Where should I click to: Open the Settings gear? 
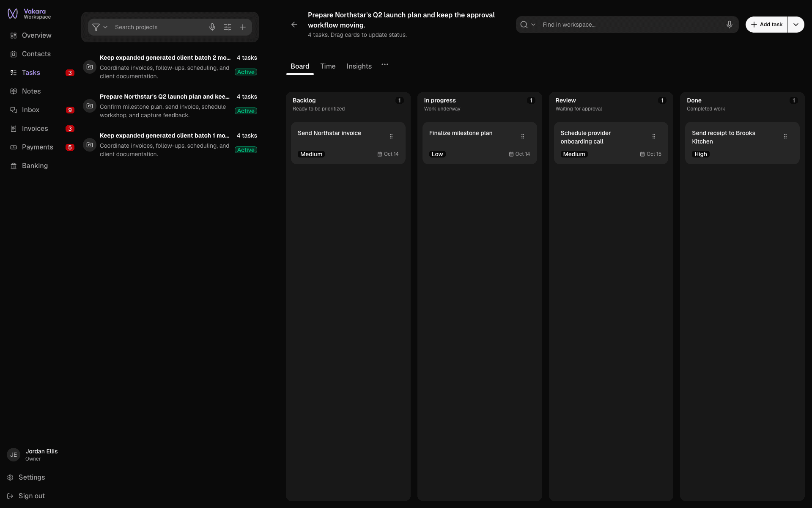[10, 478]
